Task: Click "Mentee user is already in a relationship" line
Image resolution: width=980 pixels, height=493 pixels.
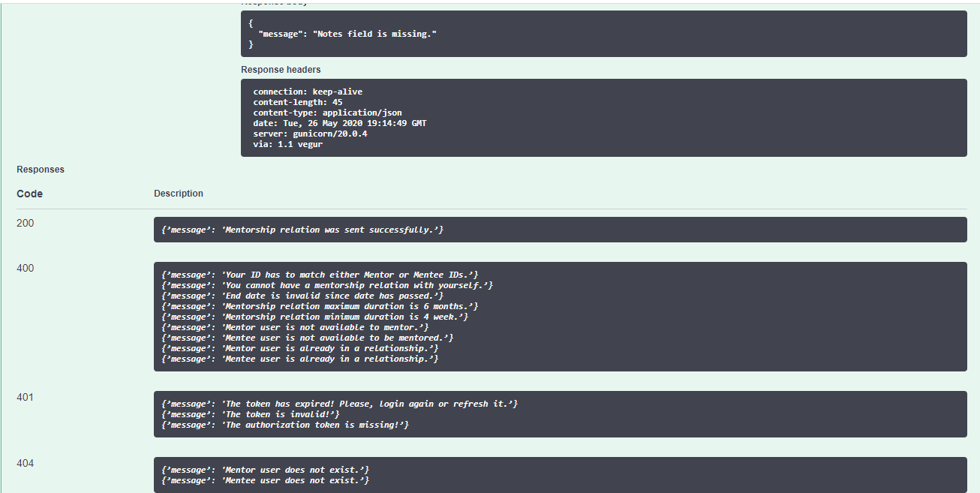Action: (300, 359)
